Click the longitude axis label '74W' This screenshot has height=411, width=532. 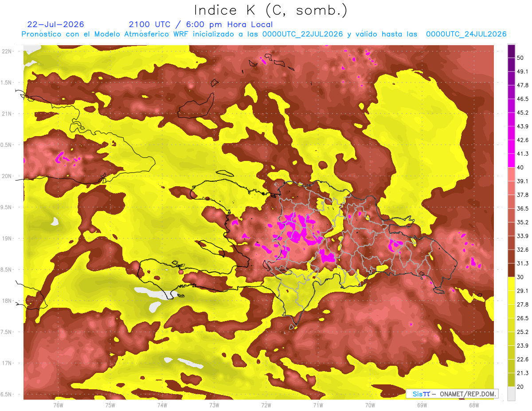pyautogui.click(x=162, y=405)
